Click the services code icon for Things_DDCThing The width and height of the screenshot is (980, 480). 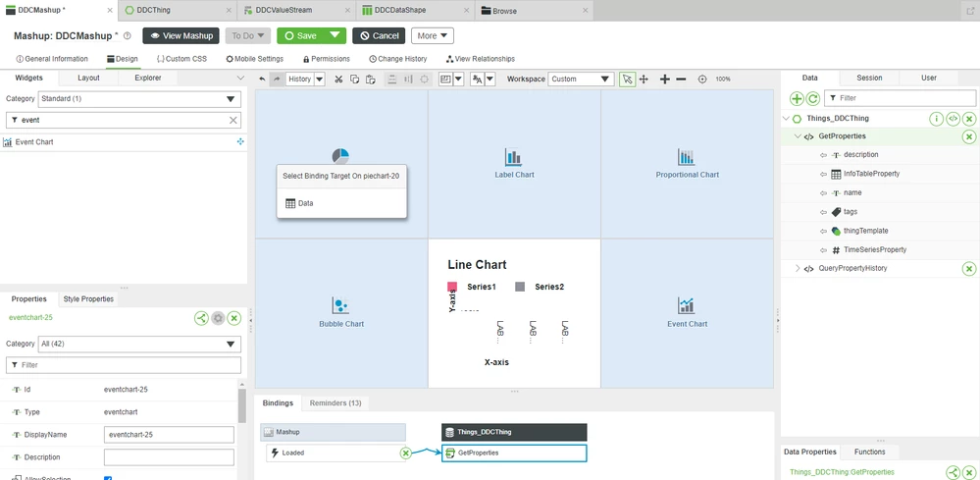pyautogui.click(x=953, y=119)
